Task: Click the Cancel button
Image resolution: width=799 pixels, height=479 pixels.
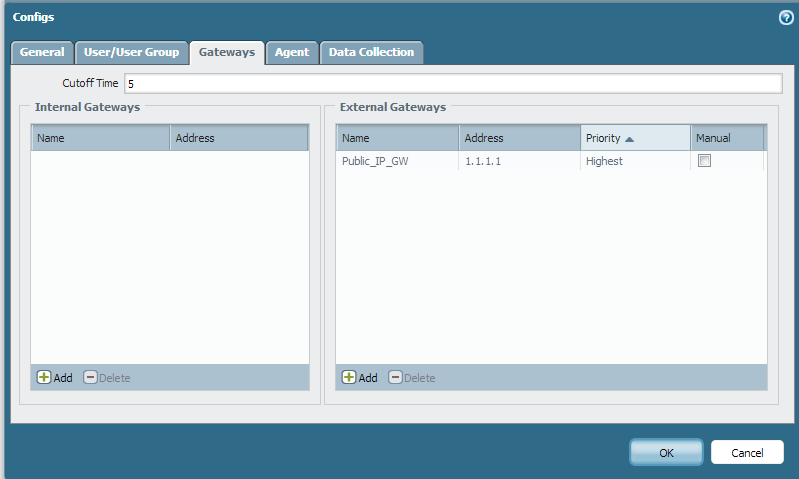Action: [x=747, y=452]
